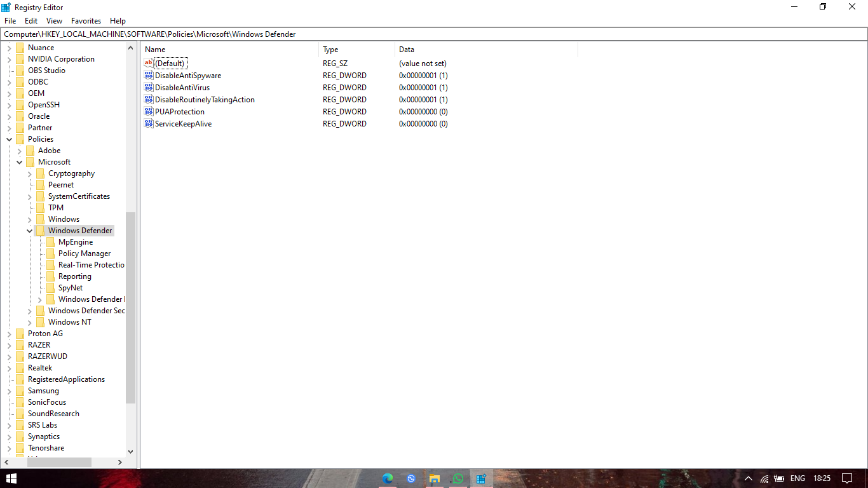Expand the ODBC key

10,82
